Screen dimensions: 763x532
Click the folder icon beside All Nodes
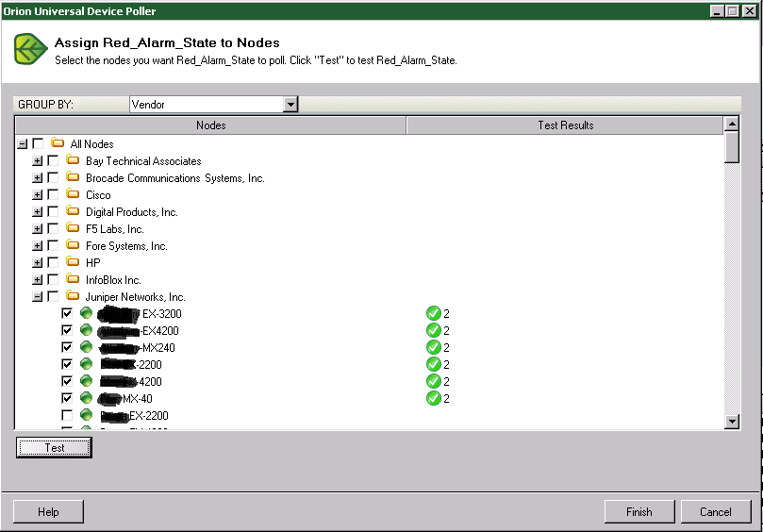point(58,143)
